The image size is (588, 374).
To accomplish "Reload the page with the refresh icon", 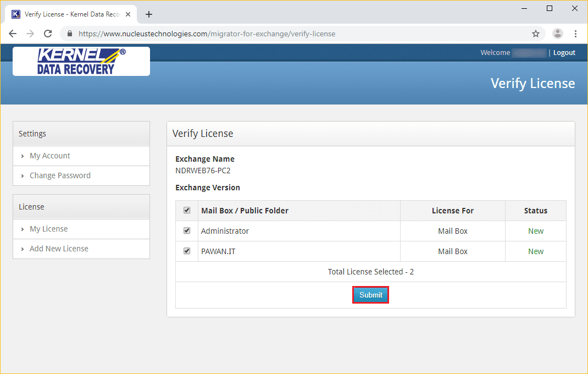I will tap(48, 34).
